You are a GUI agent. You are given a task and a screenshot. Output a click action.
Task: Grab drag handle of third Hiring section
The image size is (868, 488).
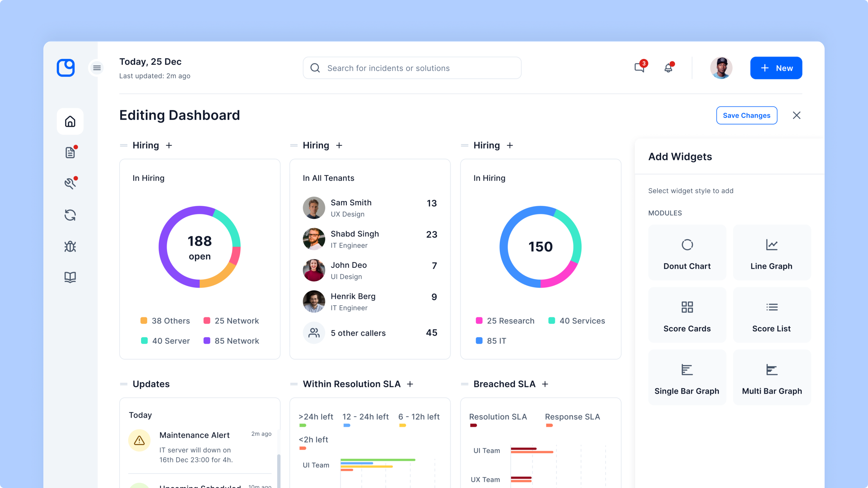point(465,145)
